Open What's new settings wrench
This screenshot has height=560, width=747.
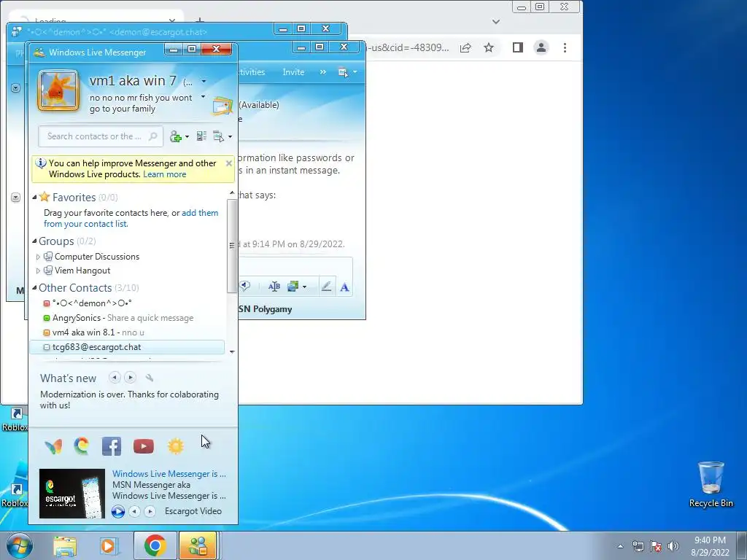pos(149,378)
